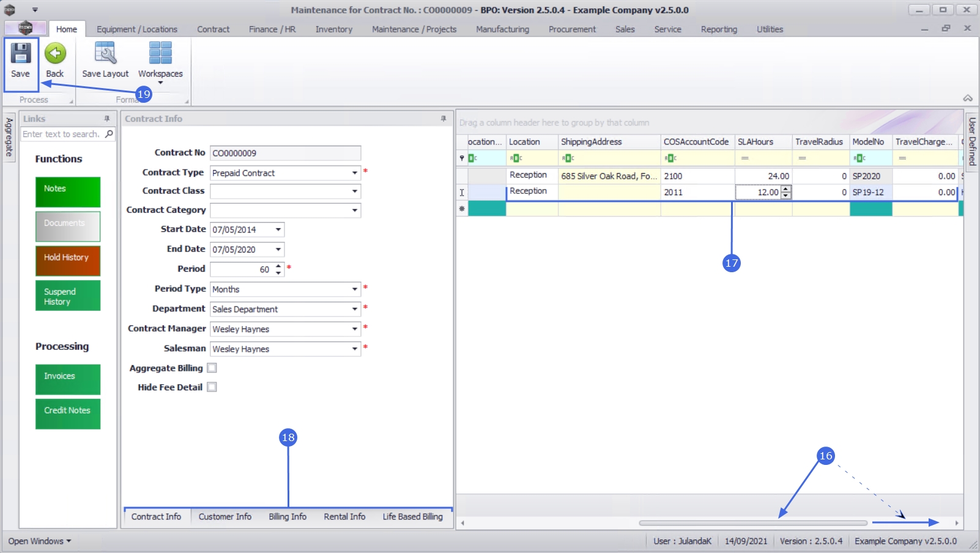Pin the Contract Info panel
980x553 pixels.
click(x=444, y=119)
